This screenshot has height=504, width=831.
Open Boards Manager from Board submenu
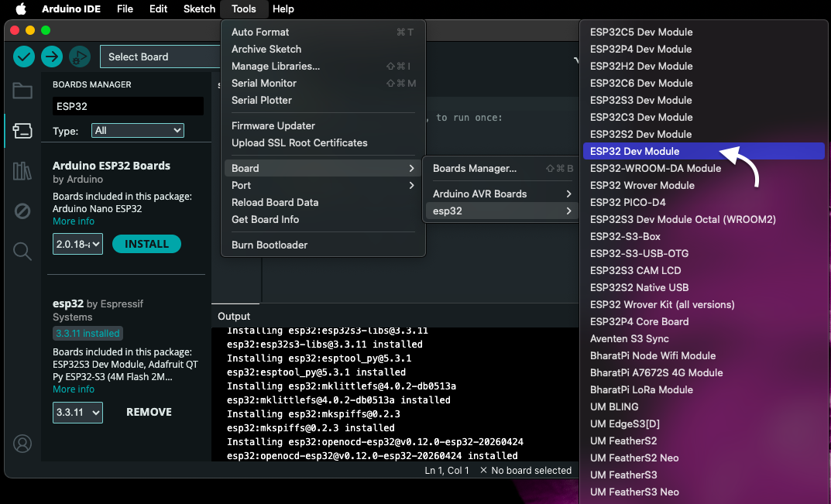[x=502, y=168]
